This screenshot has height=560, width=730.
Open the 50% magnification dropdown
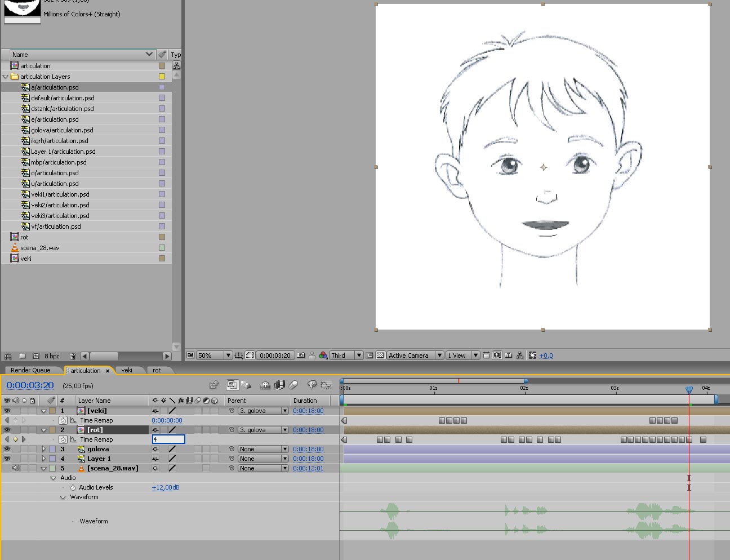coord(214,355)
